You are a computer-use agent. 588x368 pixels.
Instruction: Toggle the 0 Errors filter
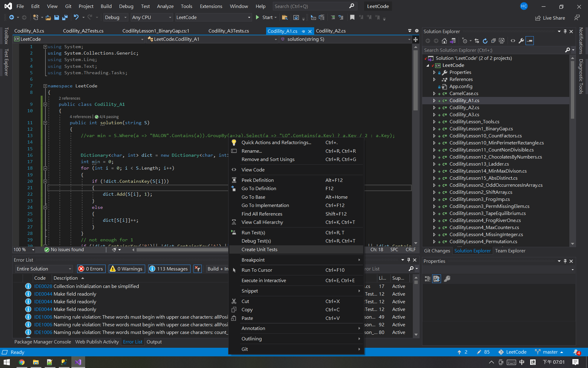pyautogui.click(x=91, y=269)
